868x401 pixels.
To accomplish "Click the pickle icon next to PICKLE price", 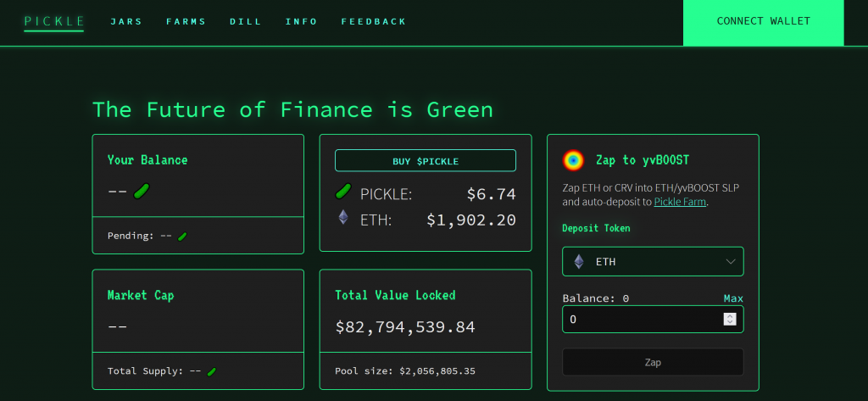I will [x=343, y=192].
